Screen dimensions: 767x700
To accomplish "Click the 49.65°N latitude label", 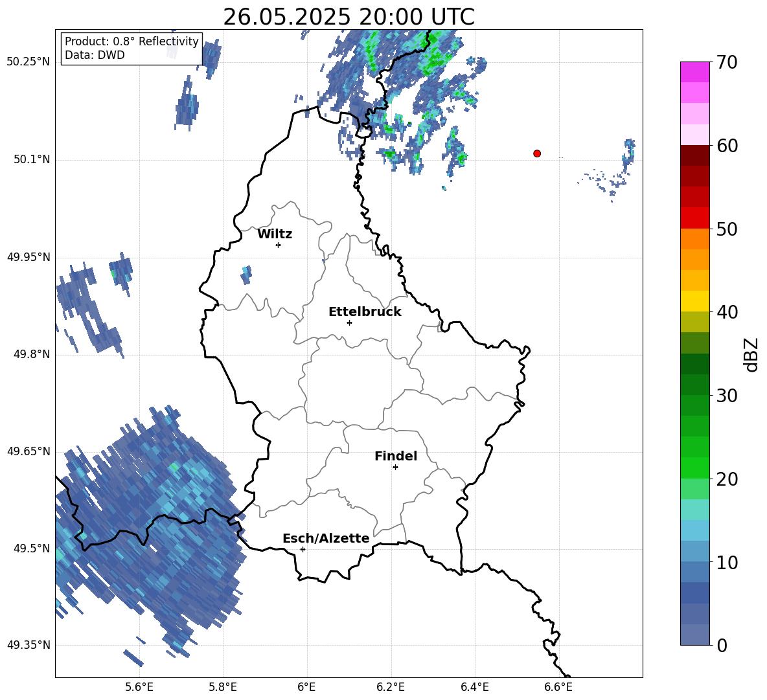I will click(29, 451).
